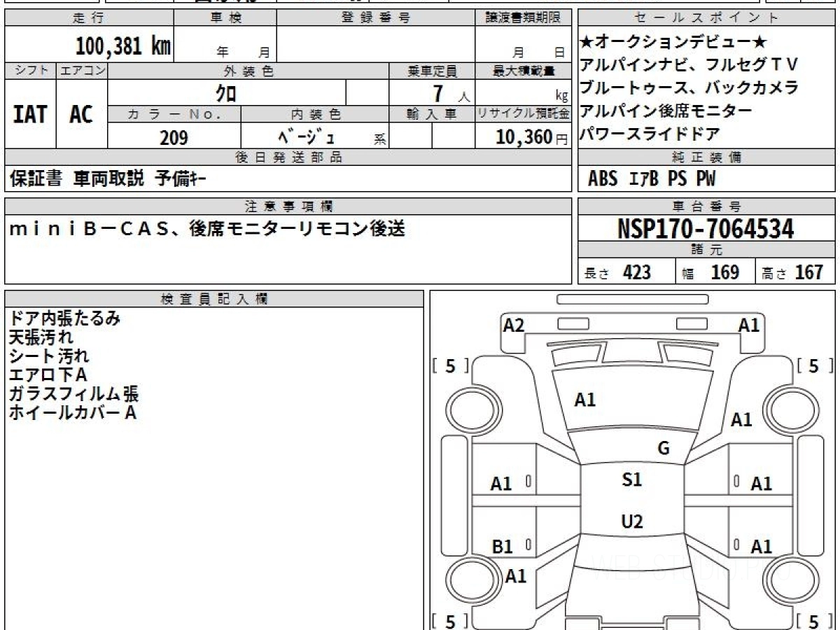Select the アルパインナビ、フルセグTV line

tap(689, 65)
